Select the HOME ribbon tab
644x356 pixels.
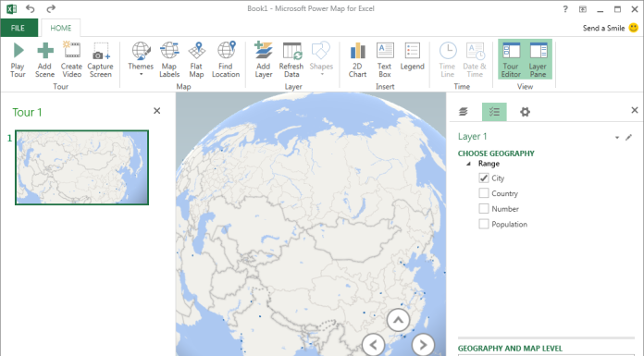point(61,28)
